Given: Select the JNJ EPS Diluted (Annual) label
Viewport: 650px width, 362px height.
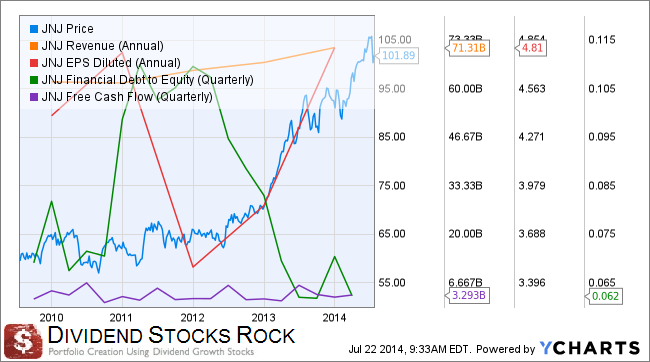Looking at the screenshot, I should point(111,63).
